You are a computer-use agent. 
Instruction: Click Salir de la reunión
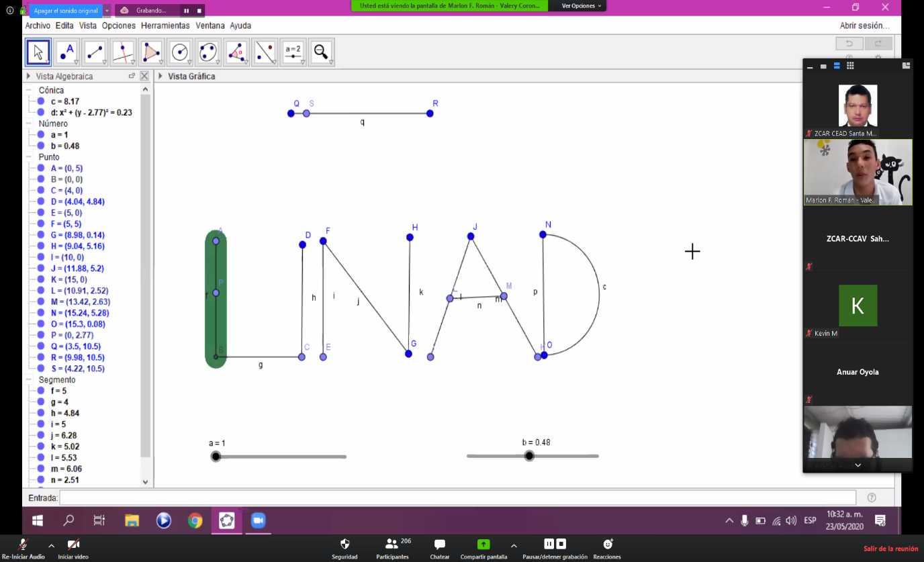click(x=890, y=549)
